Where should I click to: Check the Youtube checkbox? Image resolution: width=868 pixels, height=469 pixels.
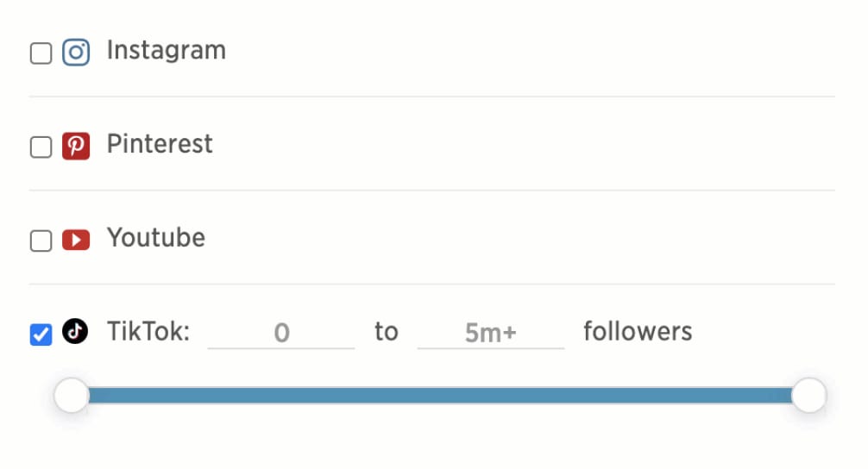(41, 241)
